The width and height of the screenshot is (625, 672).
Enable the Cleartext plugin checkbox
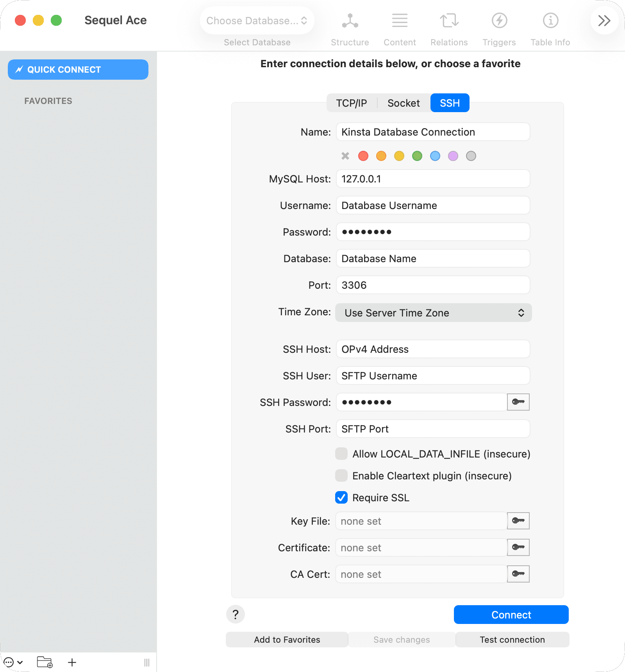[x=341, y=476]
